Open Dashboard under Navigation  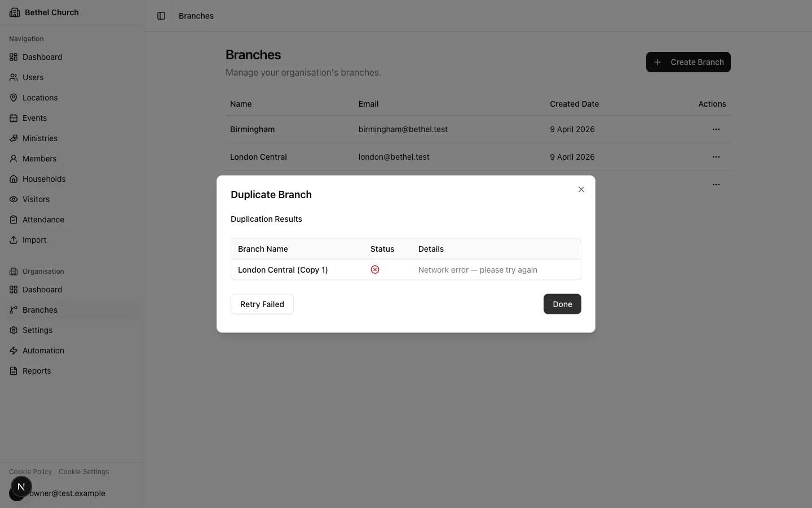pos(72,57)
